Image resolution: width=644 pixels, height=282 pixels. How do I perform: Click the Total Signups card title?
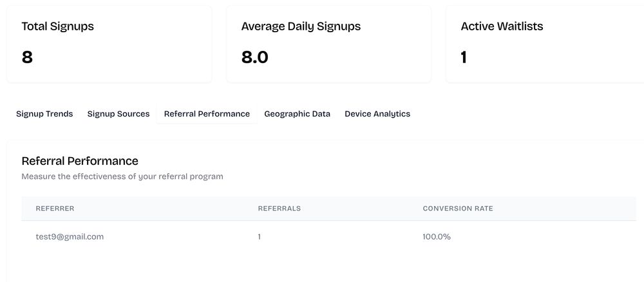[58, 26]
